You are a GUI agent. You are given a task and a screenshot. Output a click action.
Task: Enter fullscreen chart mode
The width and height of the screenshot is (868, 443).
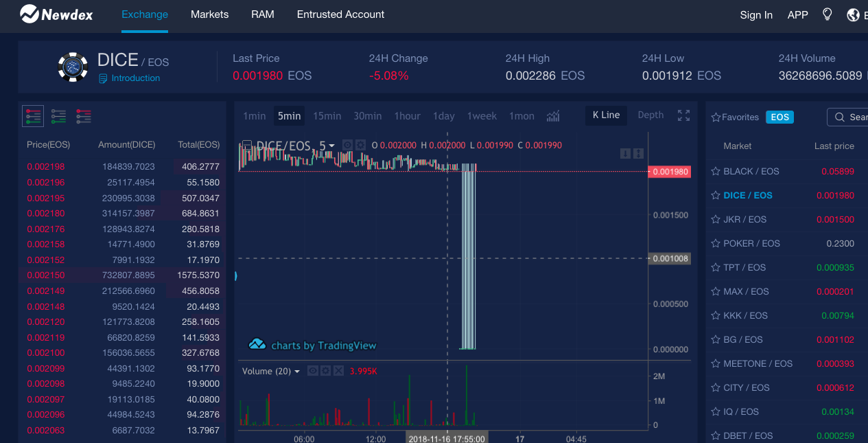coord(683,115)
